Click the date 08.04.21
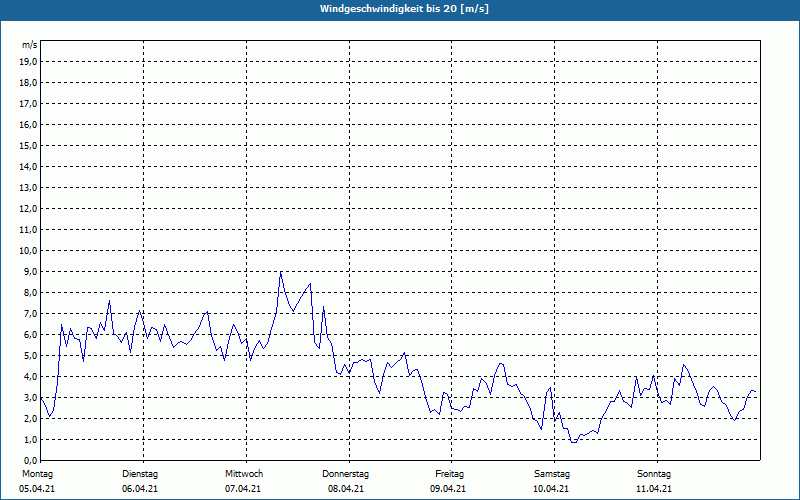Viewport: 800px width, 500px height. tap(346, 489)
